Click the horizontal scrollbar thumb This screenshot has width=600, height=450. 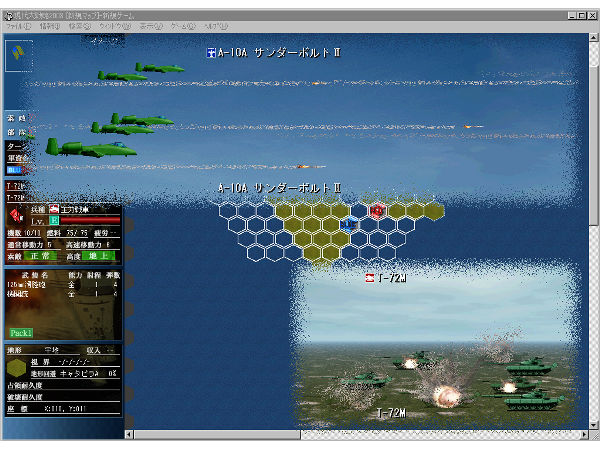click(x=217, y=434)
